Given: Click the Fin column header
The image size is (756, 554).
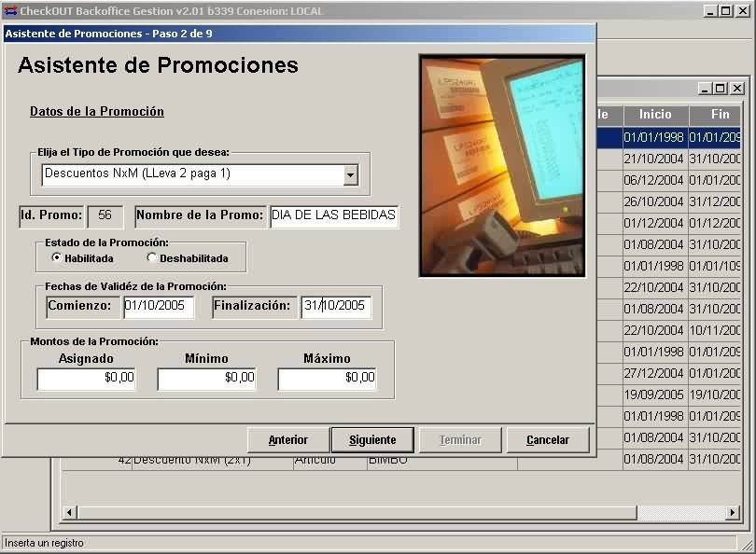Looking at the screenshot, I should pos(715,115).
